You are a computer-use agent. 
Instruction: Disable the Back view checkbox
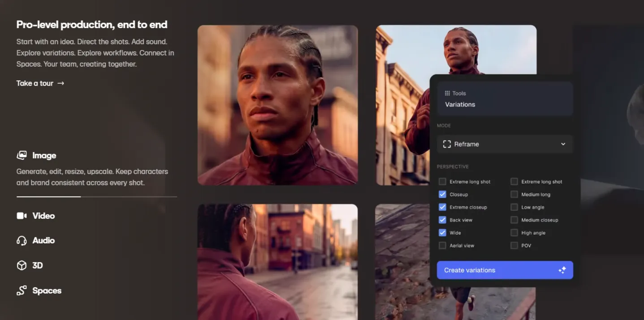[442, 220]
